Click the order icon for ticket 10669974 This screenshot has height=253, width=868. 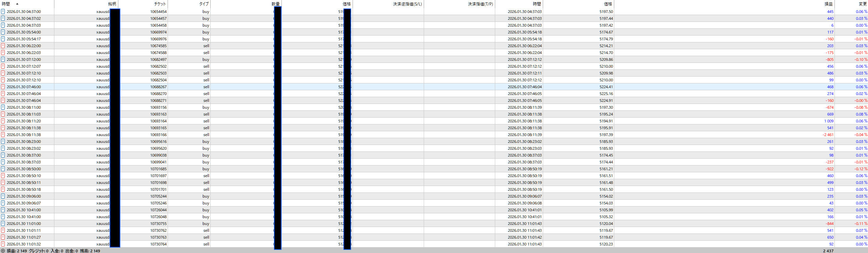coord(3,32)
